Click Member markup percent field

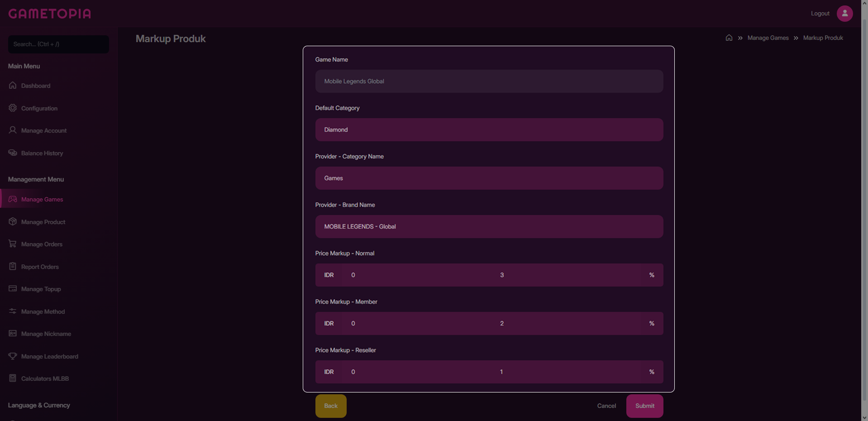[x=566, y=324]
